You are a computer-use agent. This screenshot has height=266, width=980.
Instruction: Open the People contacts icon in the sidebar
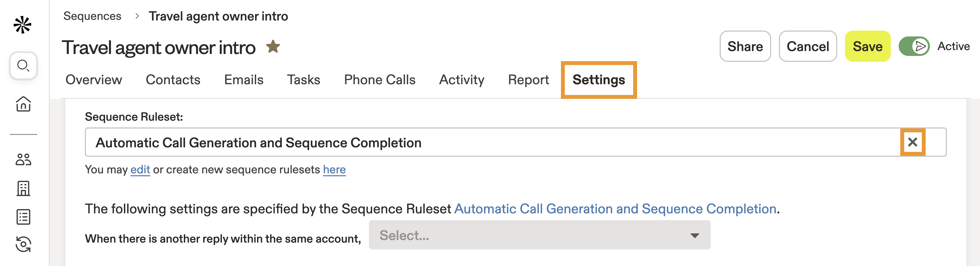tap(23, 159)
